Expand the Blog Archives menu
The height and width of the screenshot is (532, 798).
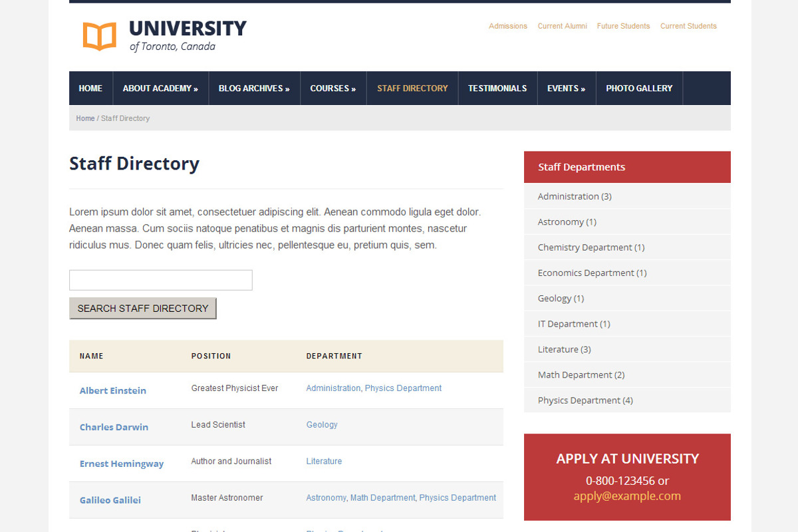click(254, 88)
